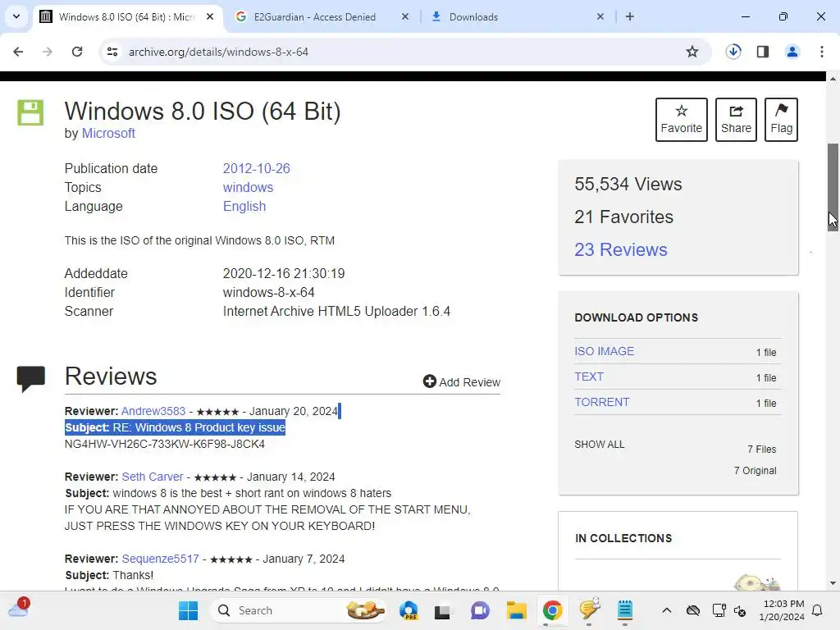Bookmark this page with the star icon
This screenshot has height=630, width=840.
(692, 52)
